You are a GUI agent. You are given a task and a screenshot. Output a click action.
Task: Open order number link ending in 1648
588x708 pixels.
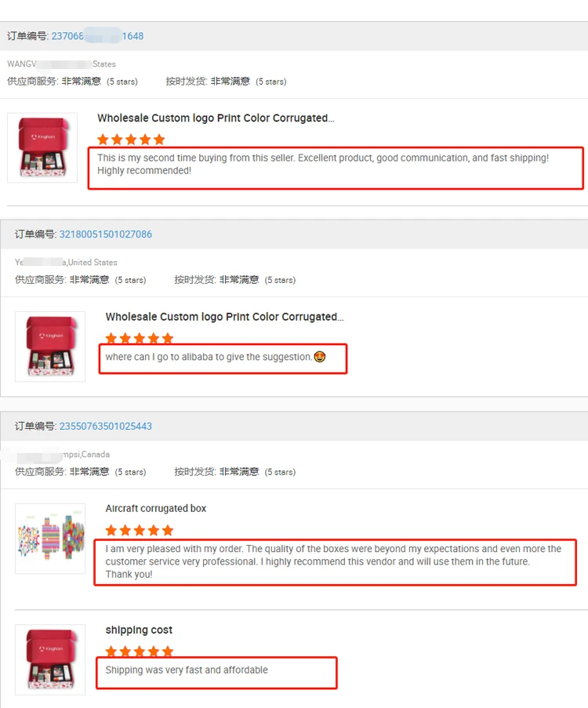pyautogui.click(x=97, y=36)
